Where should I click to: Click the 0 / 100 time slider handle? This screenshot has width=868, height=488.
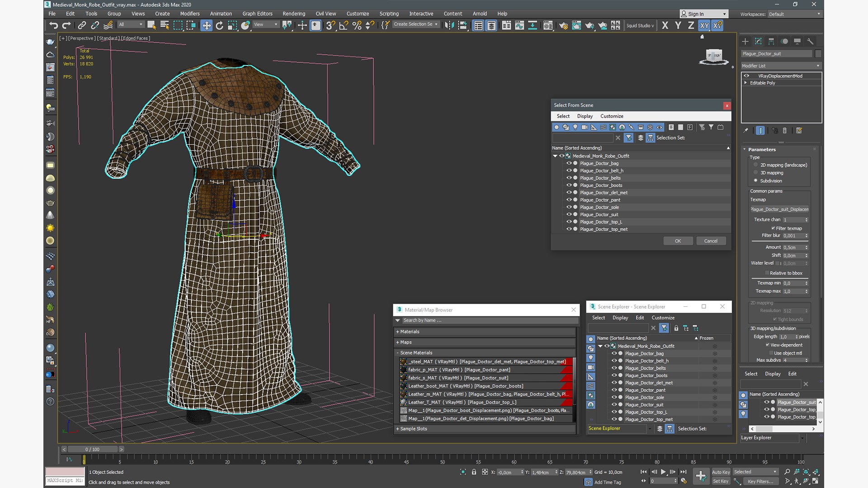tap(93, 449)
